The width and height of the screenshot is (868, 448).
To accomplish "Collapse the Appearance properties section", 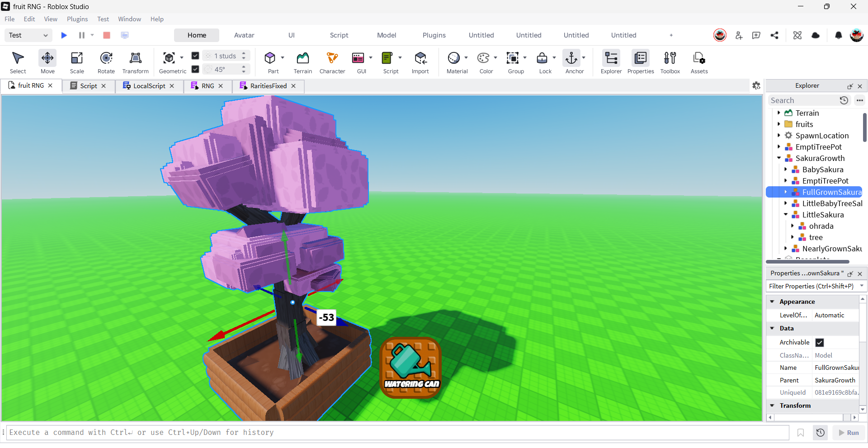I will [772, 302].
